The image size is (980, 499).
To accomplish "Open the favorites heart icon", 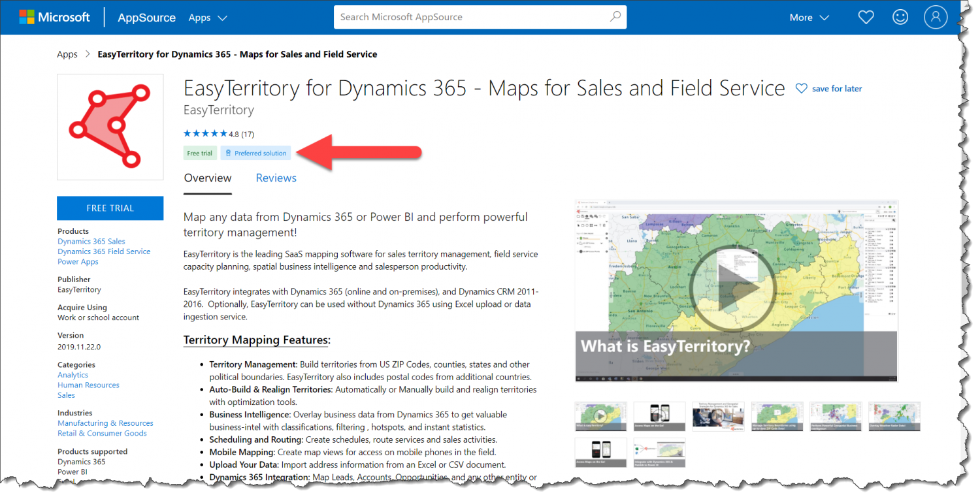I will pos(866,16).
